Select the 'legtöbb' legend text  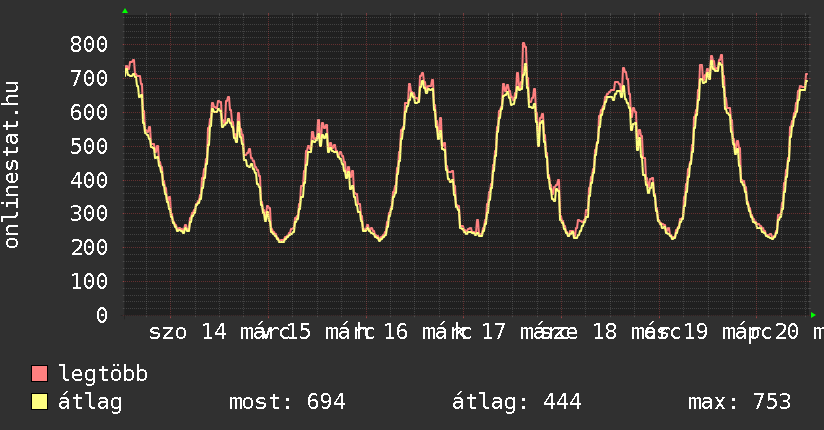click(104, 374)
